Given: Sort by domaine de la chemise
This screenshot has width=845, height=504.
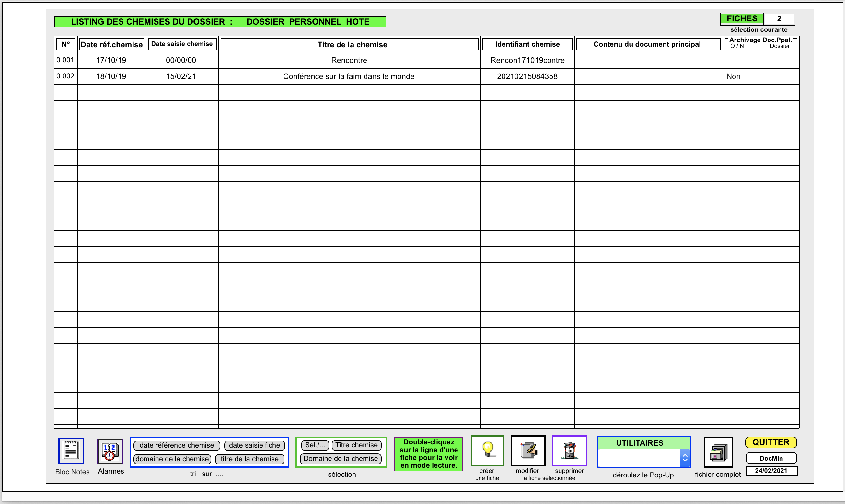Looking at the screenshot, I should pyautogui.click(x=172, y=459).
